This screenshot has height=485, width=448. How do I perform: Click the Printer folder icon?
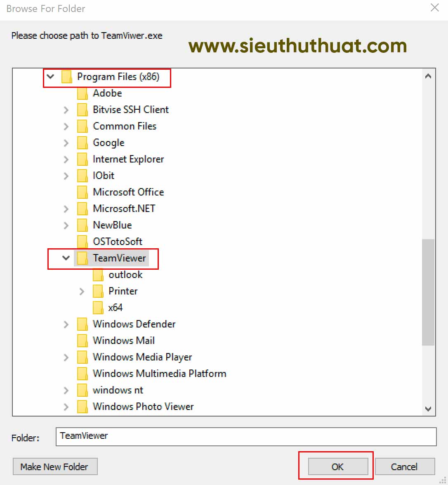[98, 291]
